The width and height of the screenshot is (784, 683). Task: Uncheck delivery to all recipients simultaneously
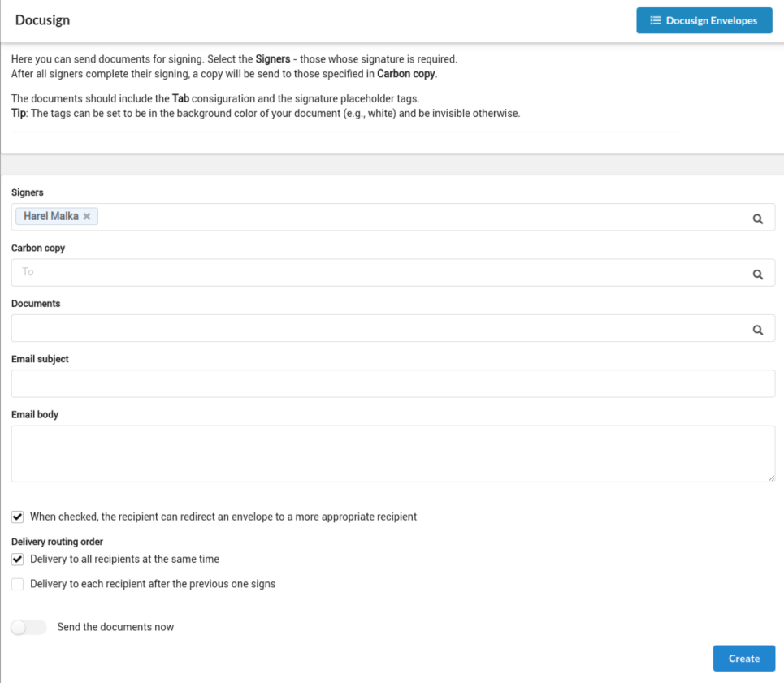tap(18, 560)
